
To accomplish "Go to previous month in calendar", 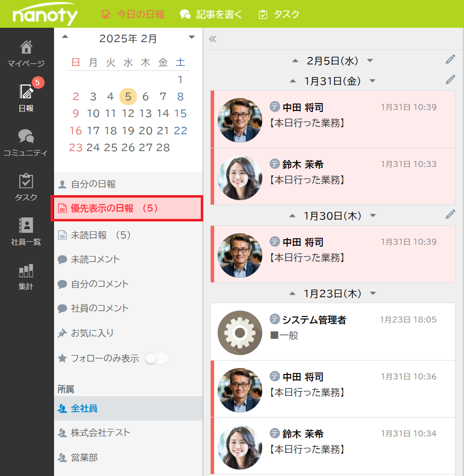I will 65,37.
